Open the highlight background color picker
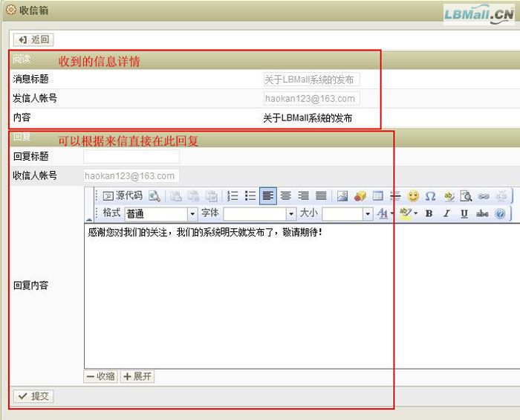The image size is (520, 420). point(408,213)
